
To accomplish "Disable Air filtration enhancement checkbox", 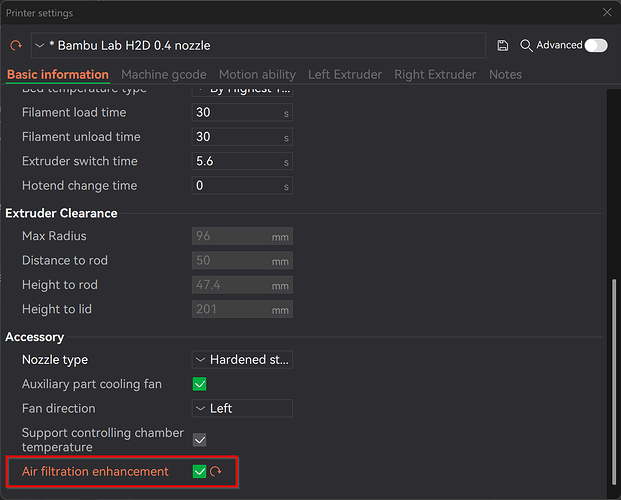I will point(200,471).
